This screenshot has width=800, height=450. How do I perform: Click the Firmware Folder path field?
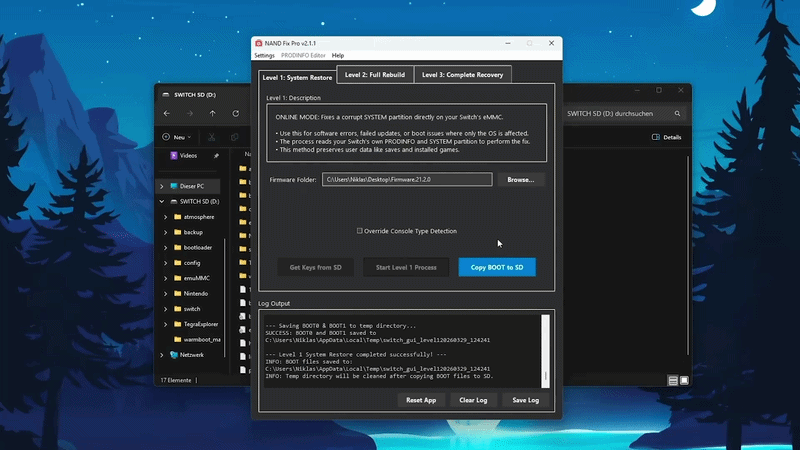pos(407,180)
